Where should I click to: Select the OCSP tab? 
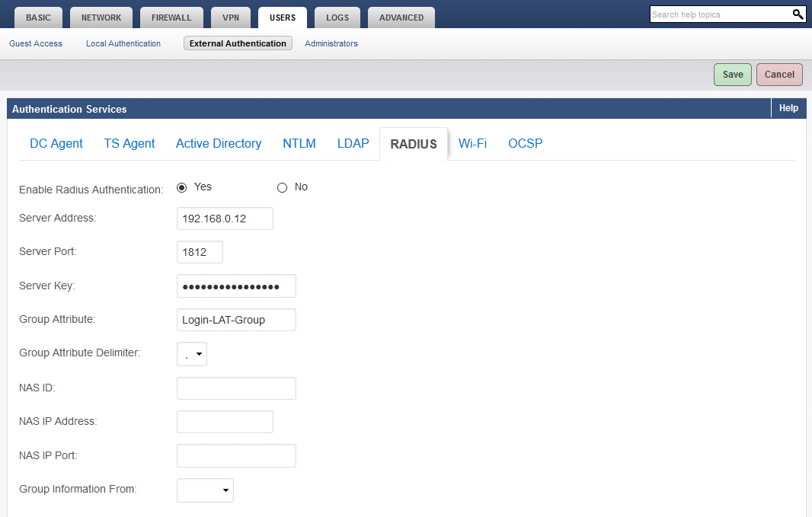[525, 143]
